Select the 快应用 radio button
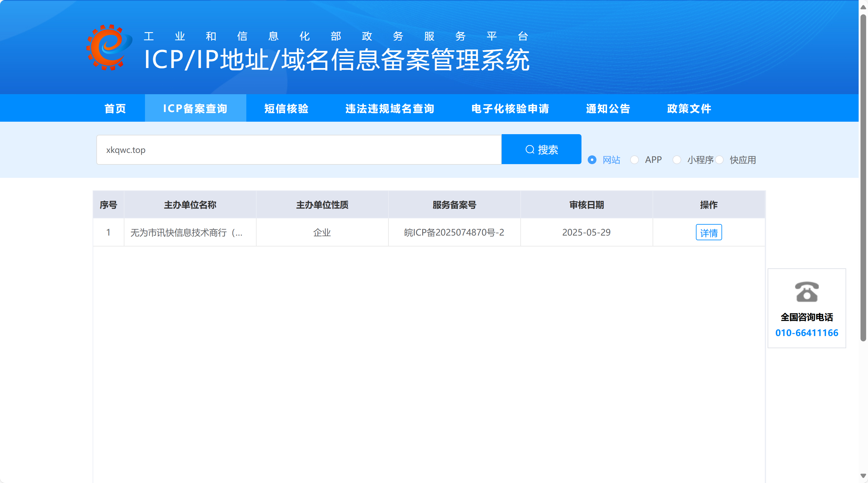868x483 pixels. tap(719, 160)
